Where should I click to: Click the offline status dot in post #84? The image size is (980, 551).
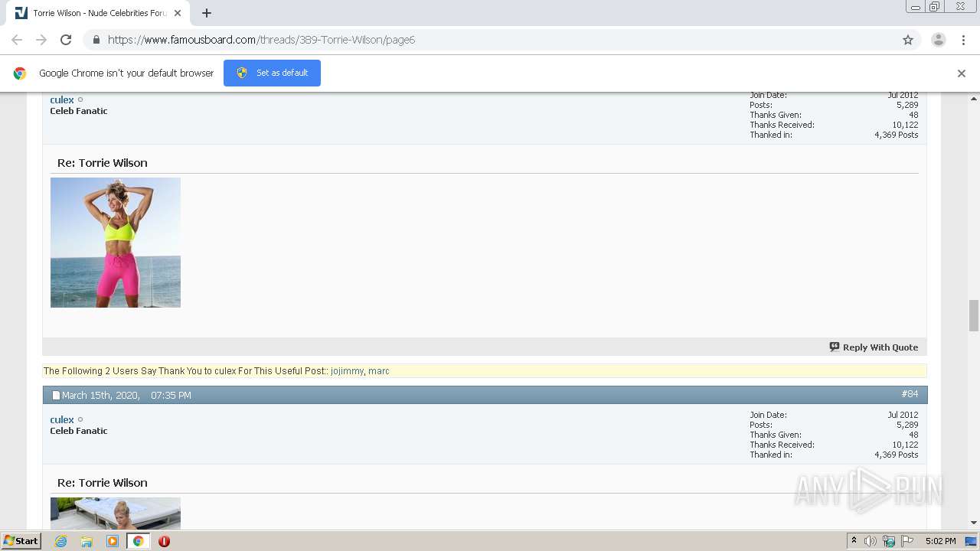[80, 419]
